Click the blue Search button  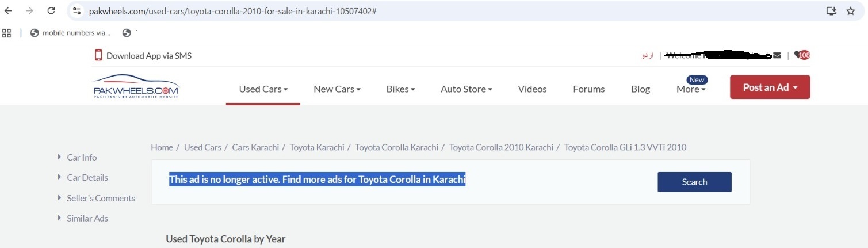[x=694, y=182]
